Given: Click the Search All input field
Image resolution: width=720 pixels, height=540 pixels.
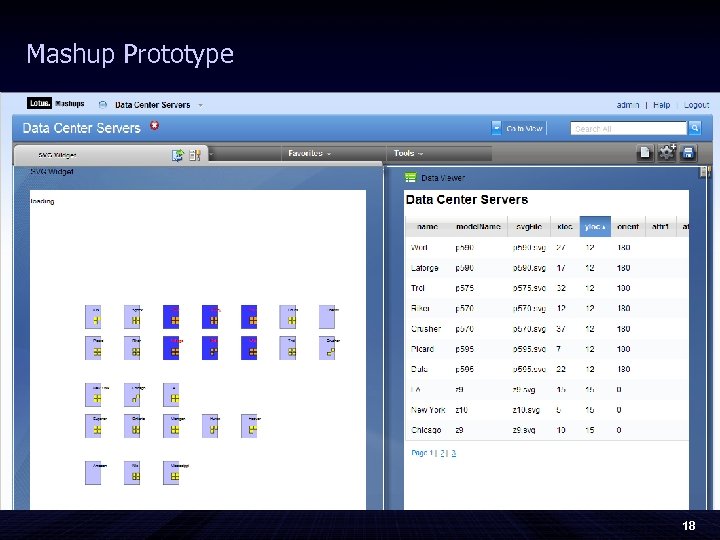Looking at the screenshot, I should pyautogui.click(x=628, y=129).
